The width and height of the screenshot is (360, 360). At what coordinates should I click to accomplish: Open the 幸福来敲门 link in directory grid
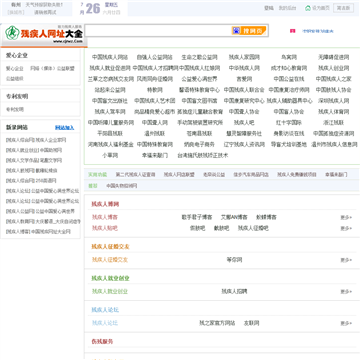click(155, 155)
